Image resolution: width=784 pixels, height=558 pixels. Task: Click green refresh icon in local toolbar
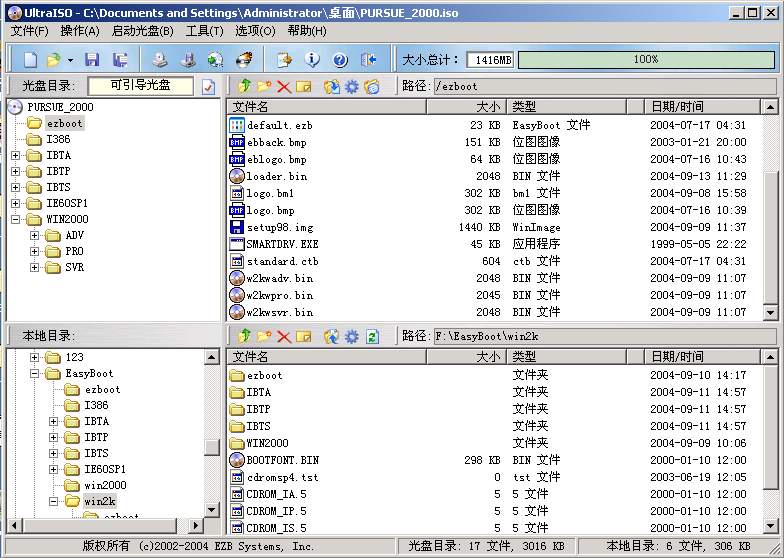click(372, 336)
